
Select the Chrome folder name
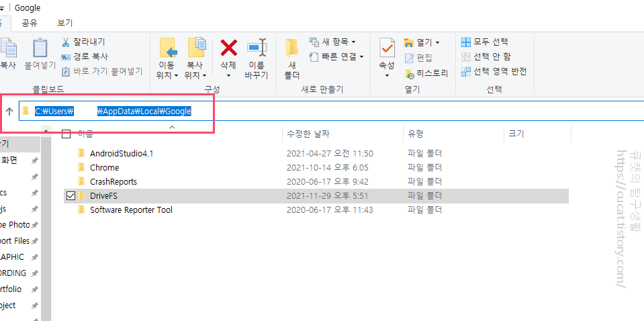click(104, 167)
